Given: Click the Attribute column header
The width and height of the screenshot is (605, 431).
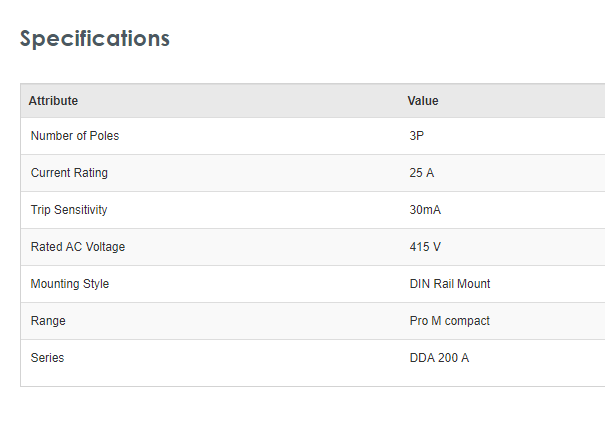Looking at the screenshot, I should point(53,101).
